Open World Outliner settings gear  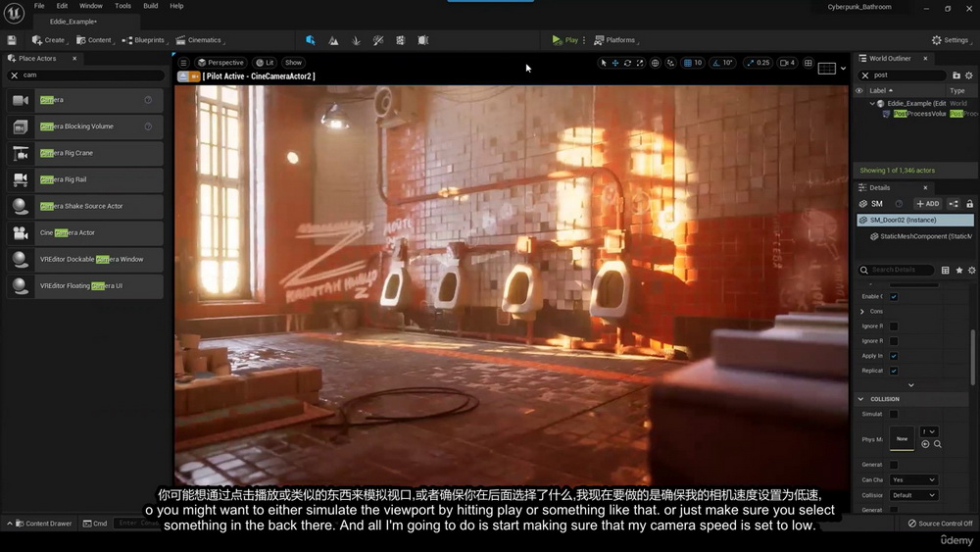969,75
